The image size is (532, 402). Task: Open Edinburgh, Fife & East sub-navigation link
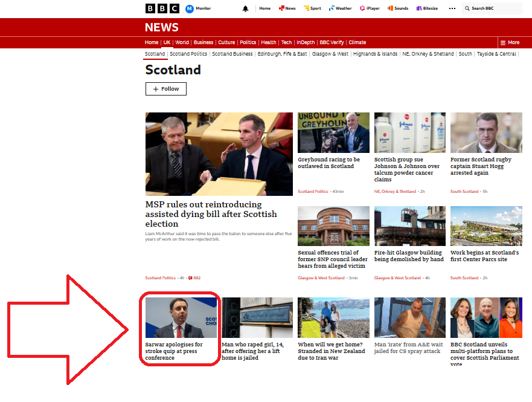click(x=282, y=54)
